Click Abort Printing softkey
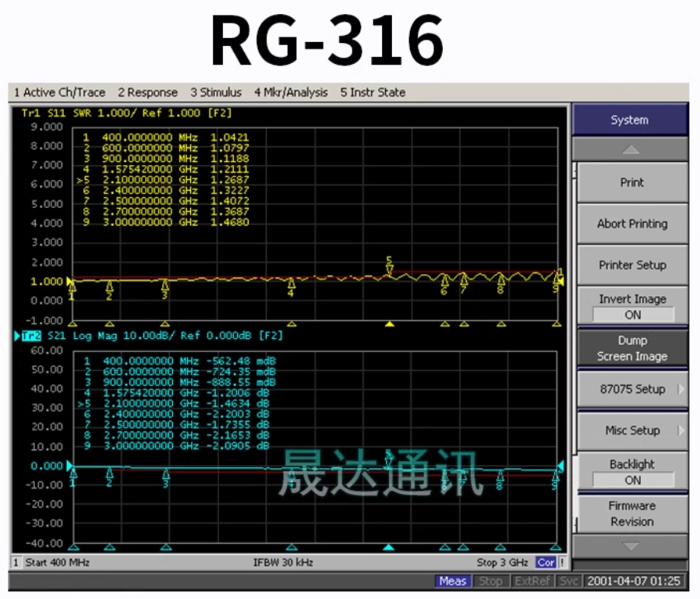Screen dimensions: 700x599 [631, 224]
